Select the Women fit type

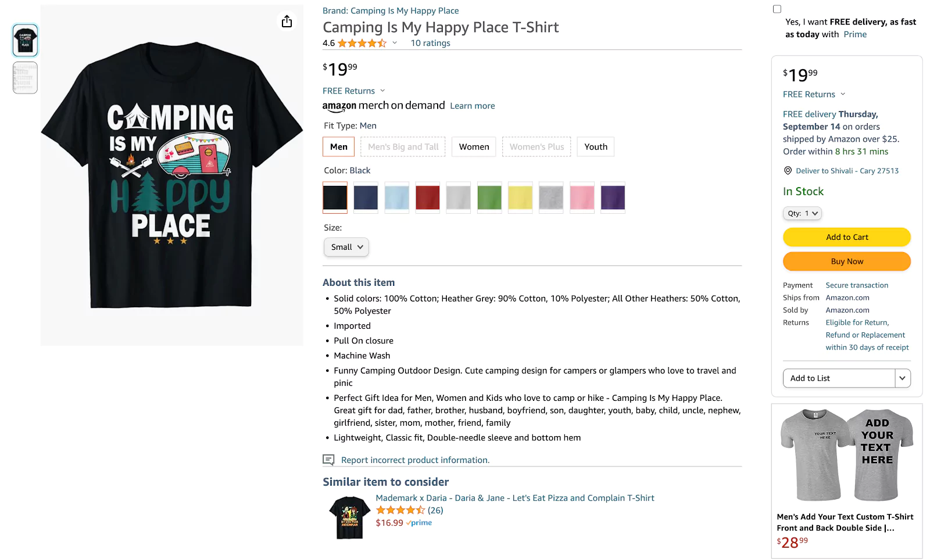click(x=473, y=146)
